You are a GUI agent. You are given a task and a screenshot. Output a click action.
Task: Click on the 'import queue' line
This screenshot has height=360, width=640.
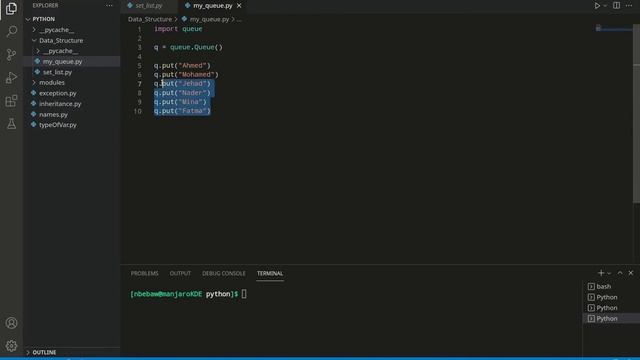click(178, 29)
